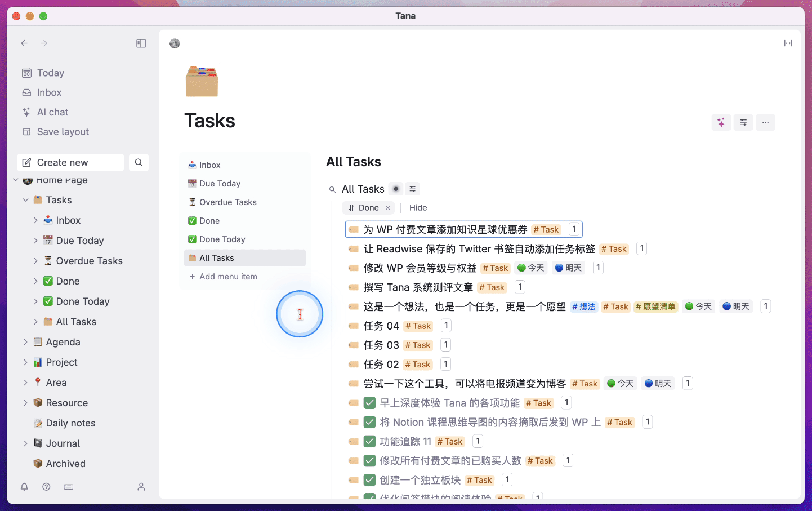812x511 pixels.
Task: Click the AI sparkle icon beside Tasks title
Action: [x=721, y=122]
